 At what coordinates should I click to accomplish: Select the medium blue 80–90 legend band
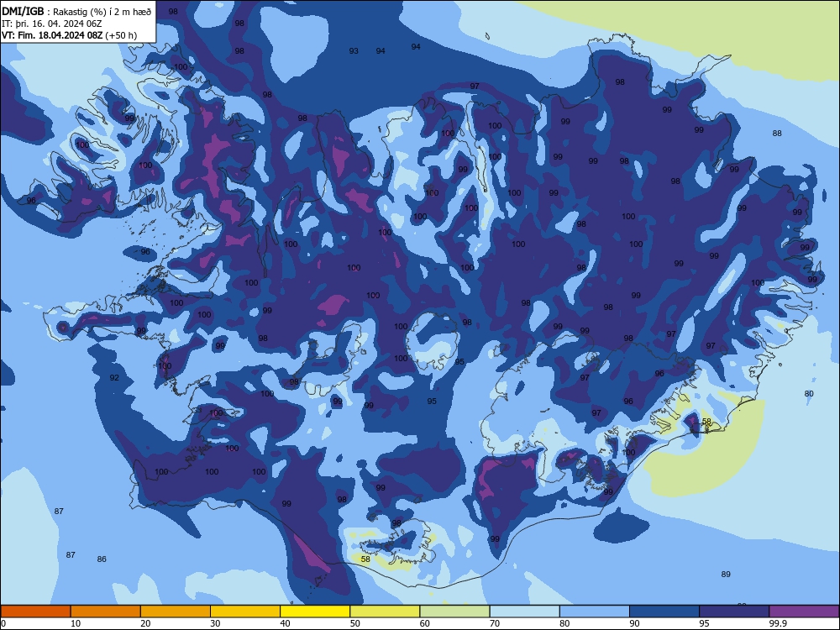[595, 612]
